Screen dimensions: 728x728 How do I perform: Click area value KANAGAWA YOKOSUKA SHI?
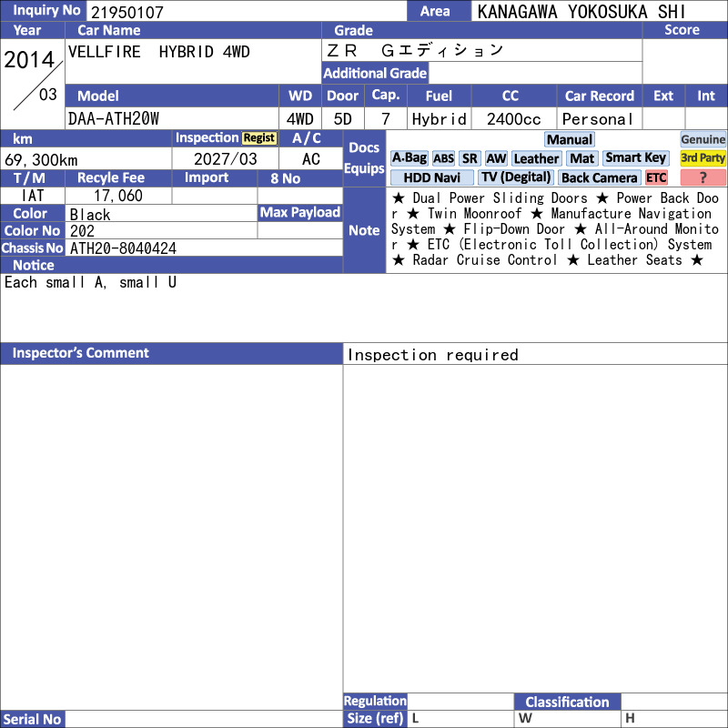point(581,12)
